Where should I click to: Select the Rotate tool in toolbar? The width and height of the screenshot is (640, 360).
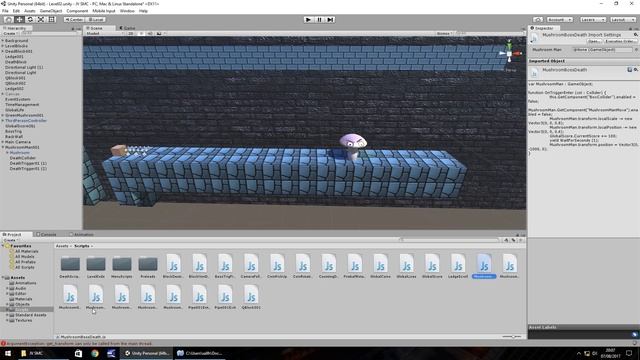30,19
